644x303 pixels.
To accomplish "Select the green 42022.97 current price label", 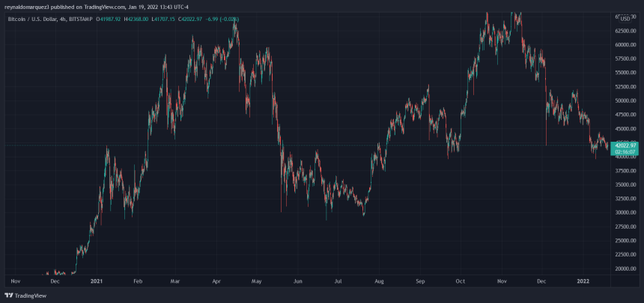I will click(x=625, y=145).
